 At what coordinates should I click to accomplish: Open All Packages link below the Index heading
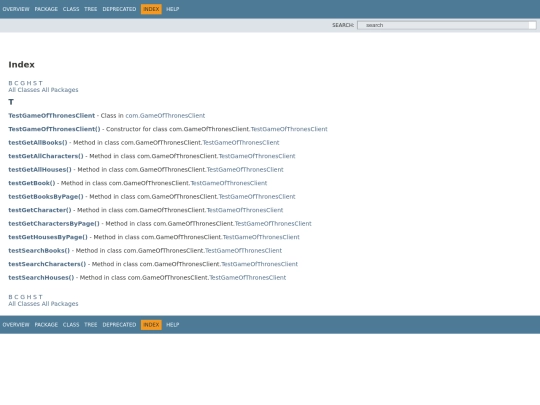pyautogui.click(x=60, y=90)
